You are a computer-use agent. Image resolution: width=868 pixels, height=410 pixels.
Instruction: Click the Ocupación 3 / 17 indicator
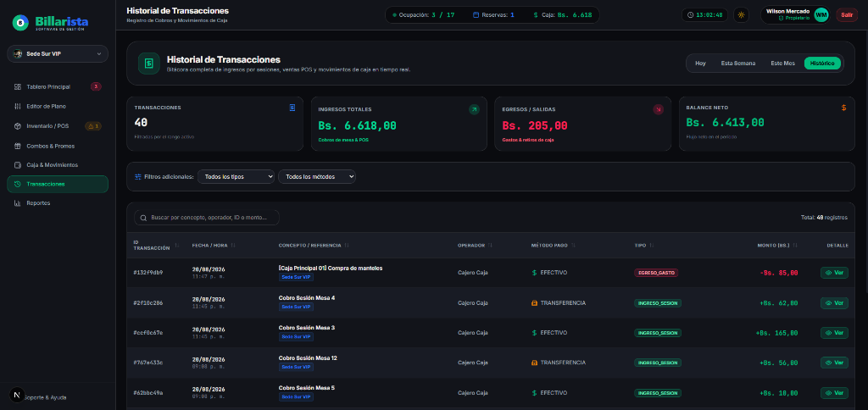(423, 15)
